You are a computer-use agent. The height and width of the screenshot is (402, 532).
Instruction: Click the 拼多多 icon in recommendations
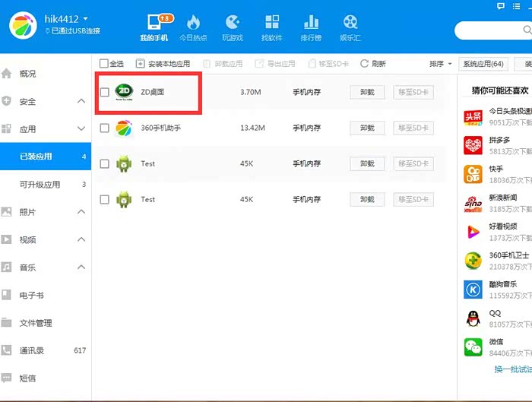(x=473, y=145)
